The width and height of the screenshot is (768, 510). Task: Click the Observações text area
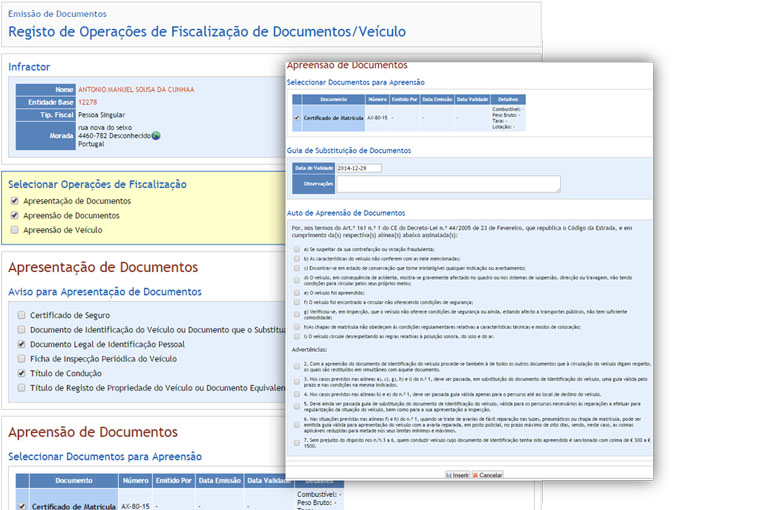click(x=448, y=184)
